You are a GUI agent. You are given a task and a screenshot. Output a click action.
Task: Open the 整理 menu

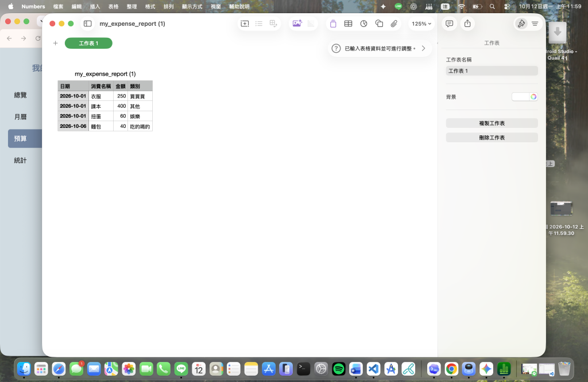(x=131, y=6)
